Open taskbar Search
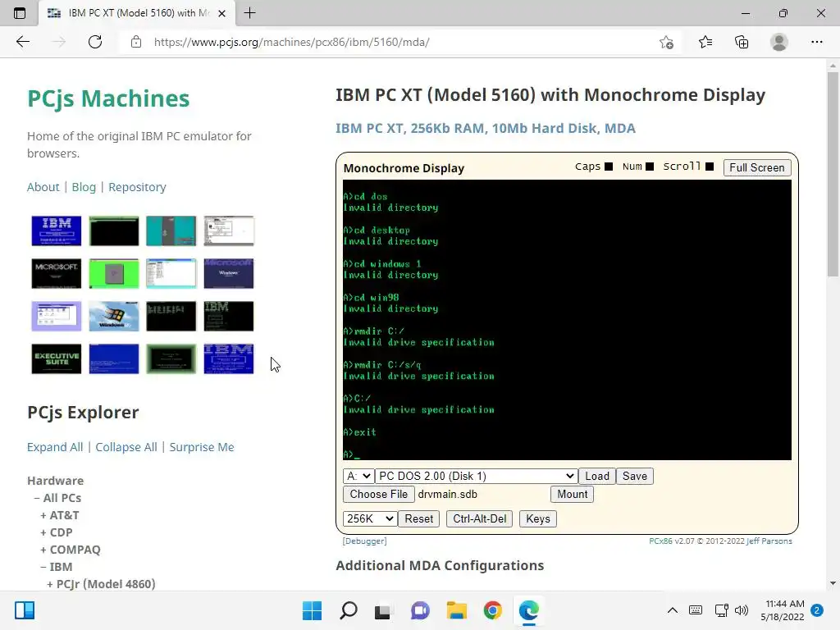 pos(348,610)
